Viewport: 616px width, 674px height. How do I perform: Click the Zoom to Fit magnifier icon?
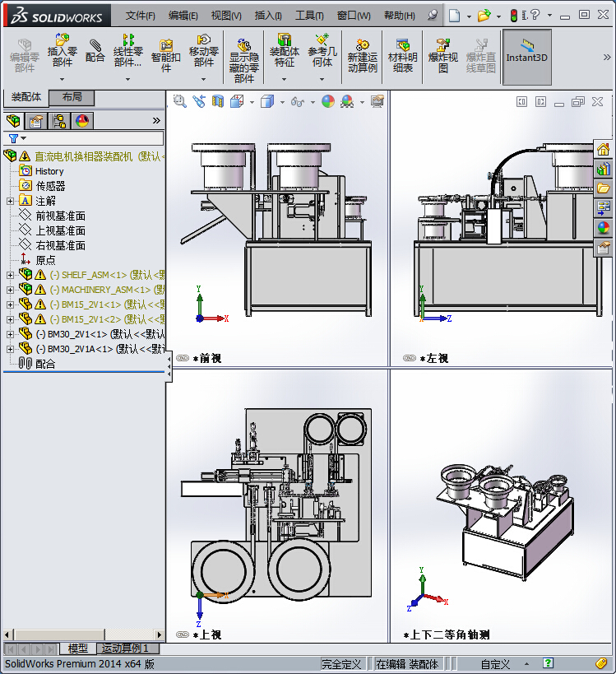pyautogui.click(x=179, y=101)
